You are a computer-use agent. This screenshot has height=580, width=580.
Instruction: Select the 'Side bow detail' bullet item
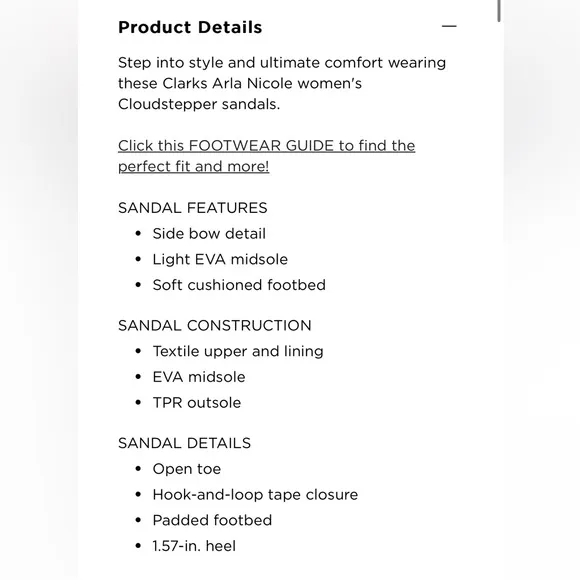[209, 234]
